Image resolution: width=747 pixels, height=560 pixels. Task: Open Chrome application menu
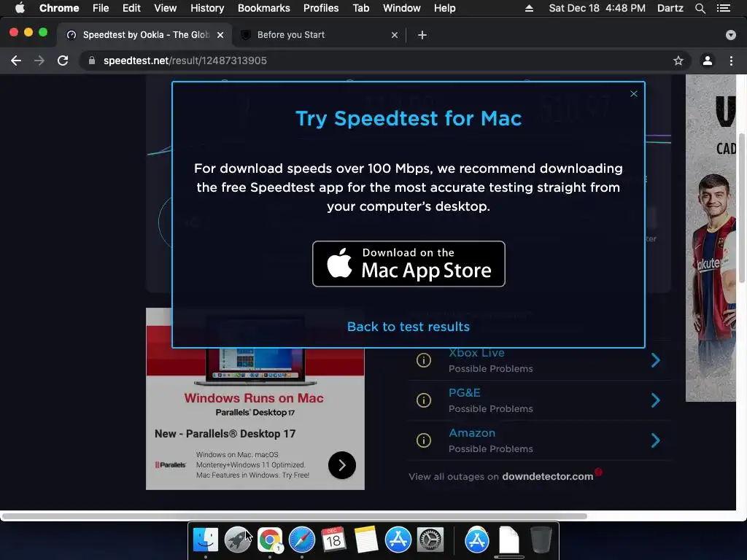(x=59, y=8)
